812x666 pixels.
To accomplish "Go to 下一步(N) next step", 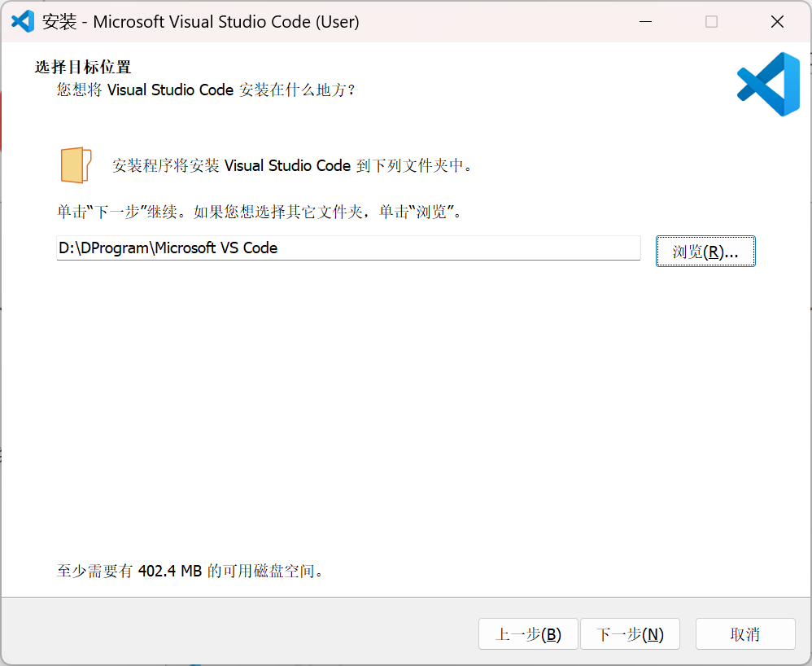I will [630, 634].
